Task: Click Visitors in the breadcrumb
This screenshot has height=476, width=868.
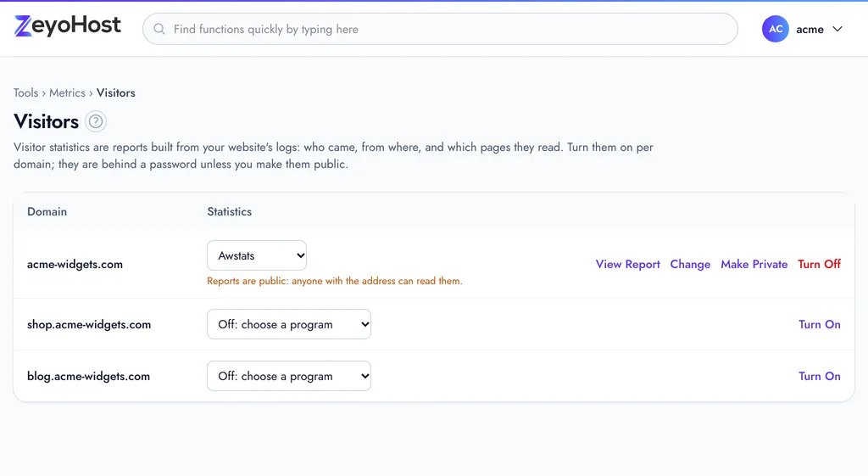Action: [x=115, y=92]
